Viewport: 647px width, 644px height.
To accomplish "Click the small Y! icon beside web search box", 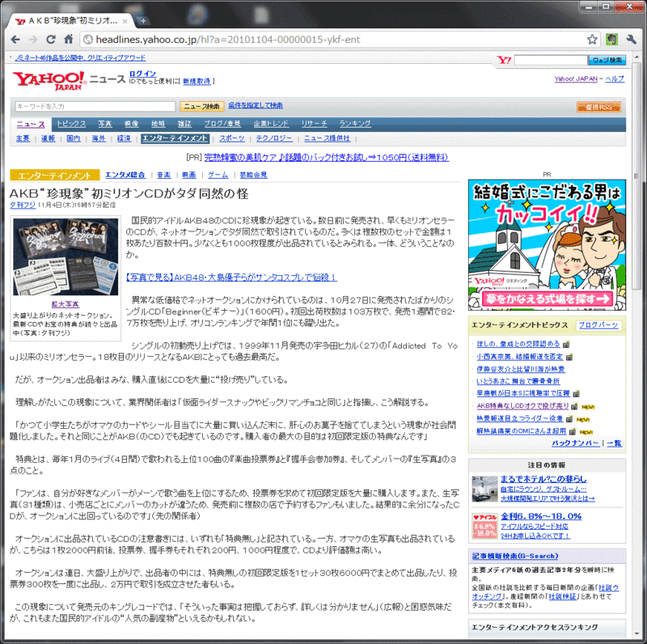I will (x=504, y=60).
